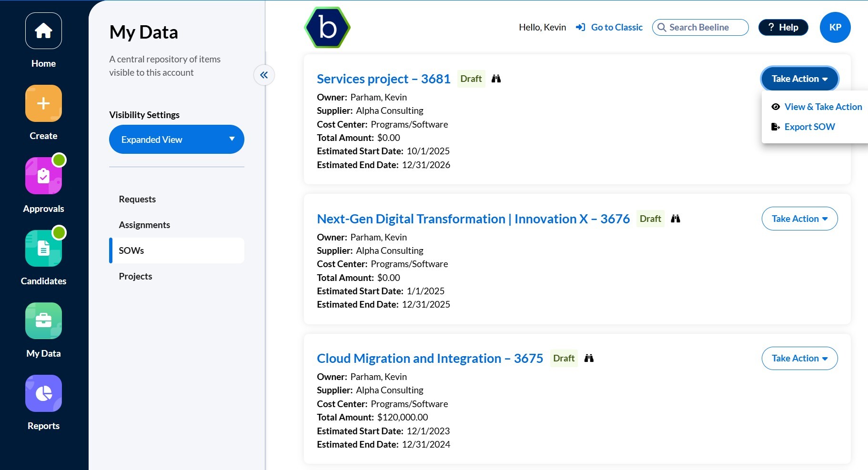Click the Help button
Image resolution: width=868 pixels, height=470 pixels.
[783, 28]
